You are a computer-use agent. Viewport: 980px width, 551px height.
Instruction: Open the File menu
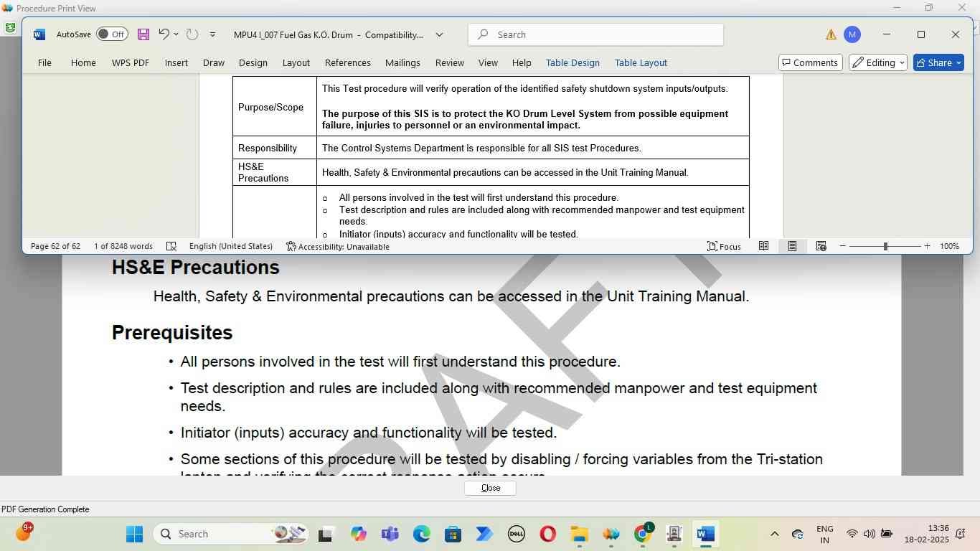(x=44, y=62)
